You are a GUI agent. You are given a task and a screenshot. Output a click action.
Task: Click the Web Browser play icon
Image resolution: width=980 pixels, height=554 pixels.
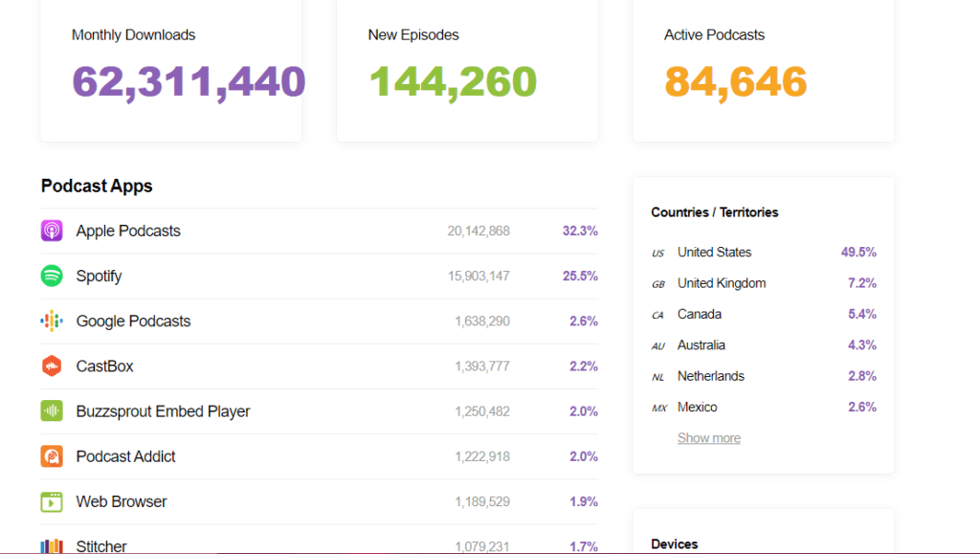pos(52,500)
